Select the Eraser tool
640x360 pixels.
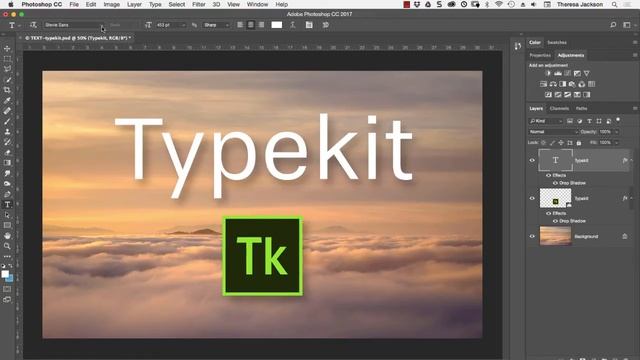click(7, 152)
